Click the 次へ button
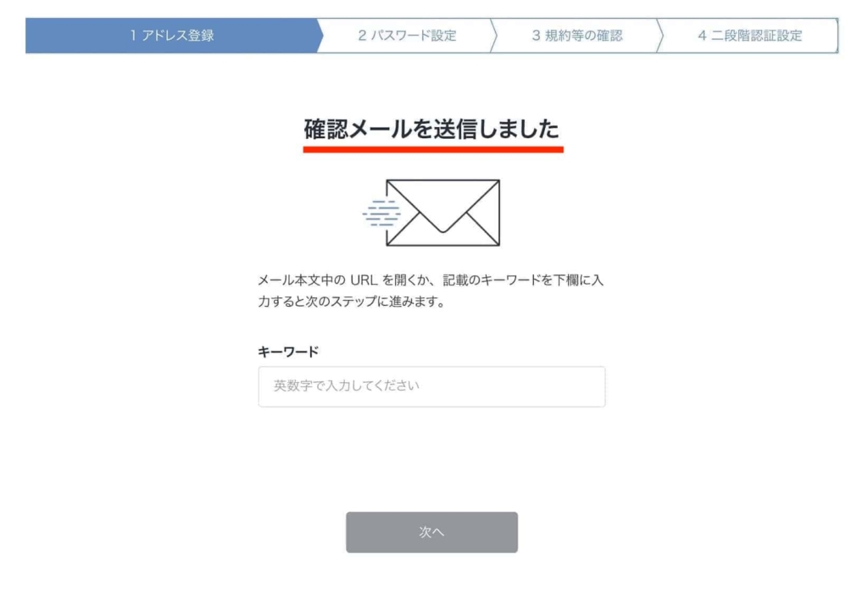Viewport: 868px width, 610px height. tap(431, 532)
